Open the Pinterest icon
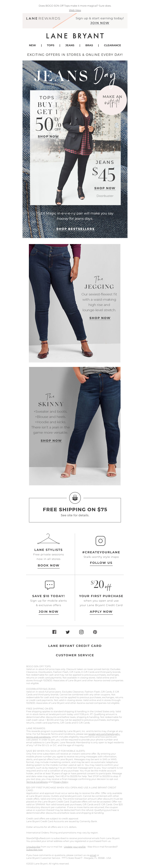Screen dimensions: 150x868 [x=95, y=632]
